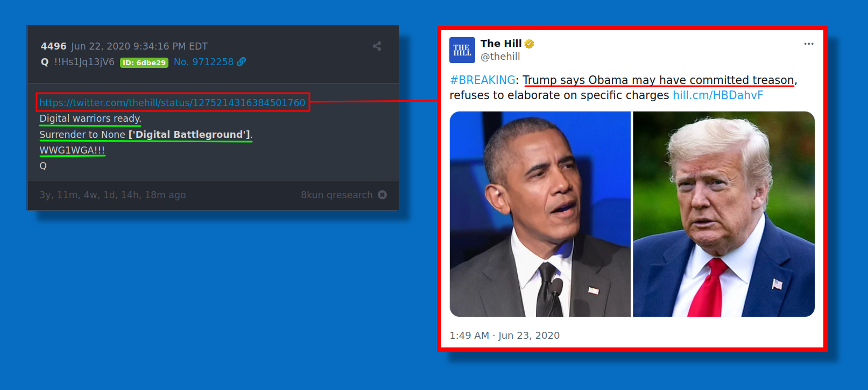Click the green ID: 6dbe29 badge
Viewport: 868px width, 390px height.
click(144, 62)
